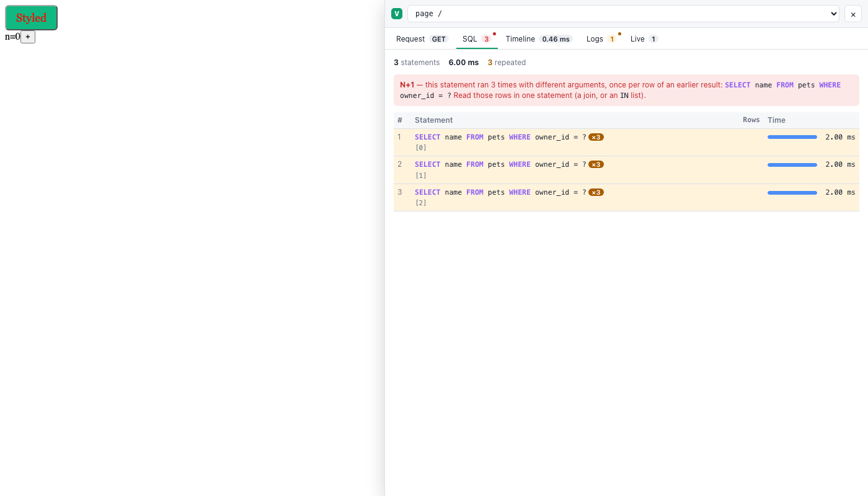Click the 2.00 ms value in row 2
The image size is (868, 496).
[840, 164]
